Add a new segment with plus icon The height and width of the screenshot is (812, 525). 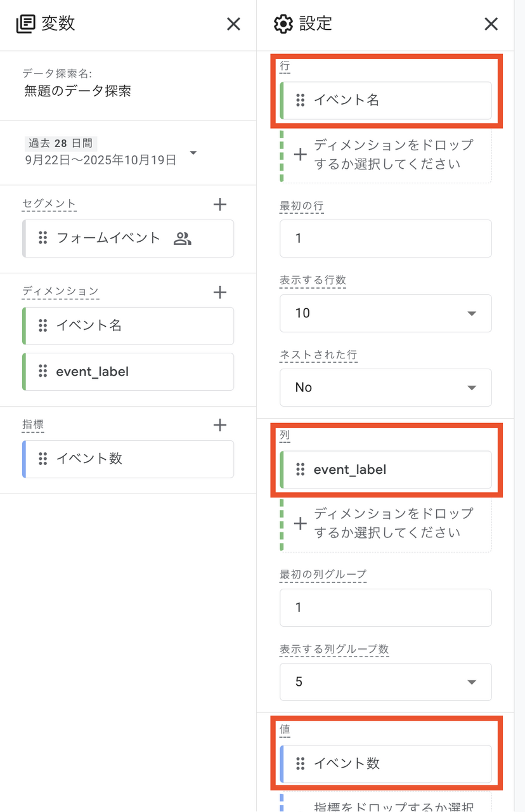(x=219, y=204)
